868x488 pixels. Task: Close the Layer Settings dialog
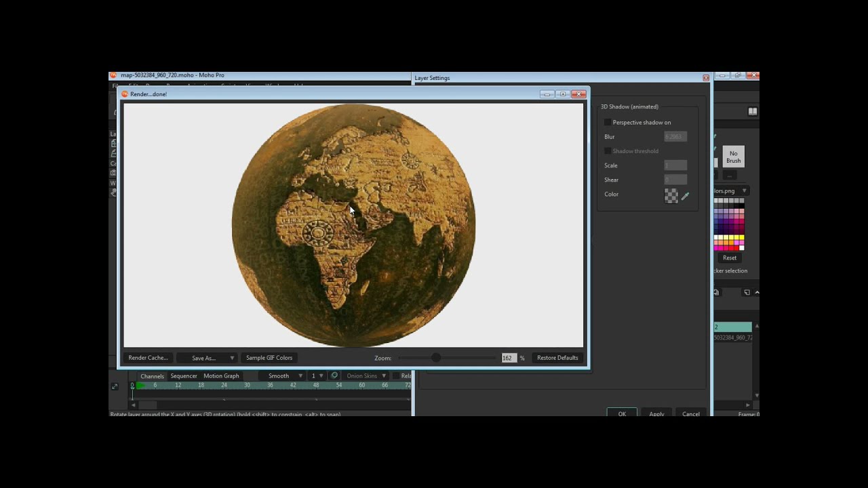pyautogui.click(x=706, y=78)
